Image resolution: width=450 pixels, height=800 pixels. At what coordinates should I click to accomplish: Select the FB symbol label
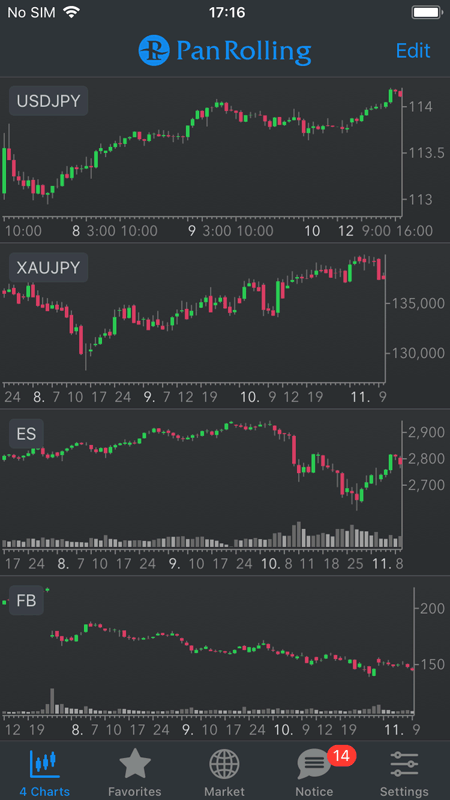click(x=27, y=600)
